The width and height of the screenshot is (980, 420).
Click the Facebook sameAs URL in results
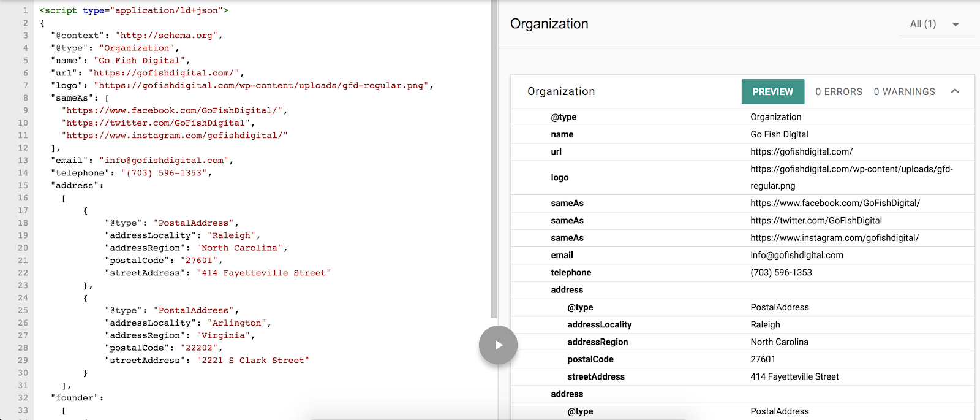[x=835, y=203]
